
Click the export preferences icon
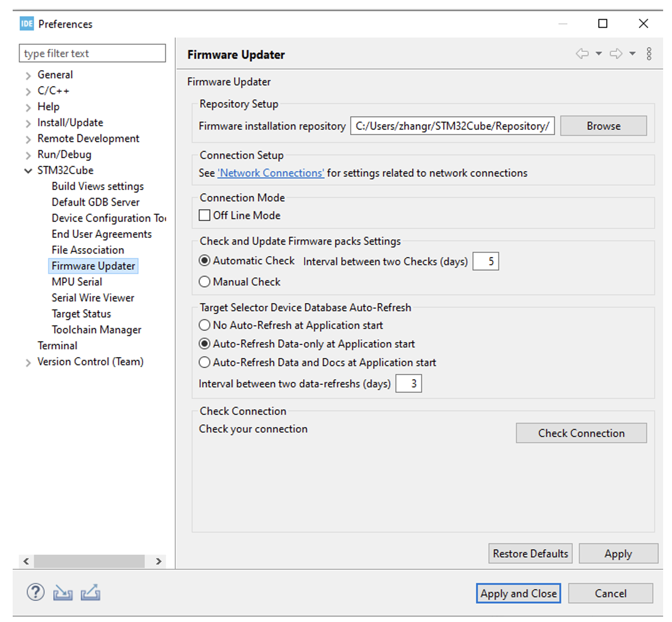pyautogui.click(x=90, y=592)
